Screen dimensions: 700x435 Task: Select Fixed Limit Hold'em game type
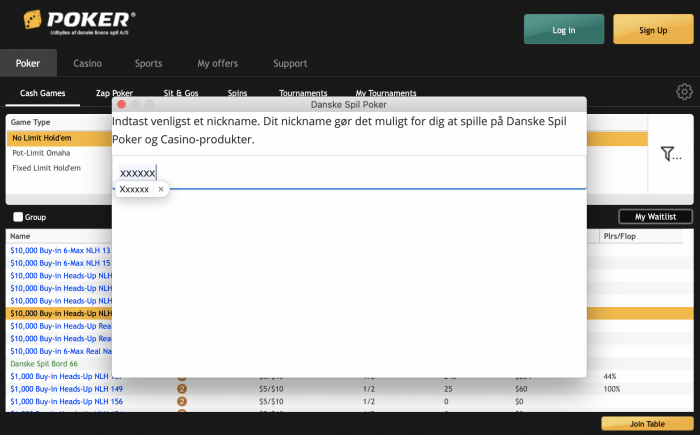pyautogui.click(x=46, y=168)
